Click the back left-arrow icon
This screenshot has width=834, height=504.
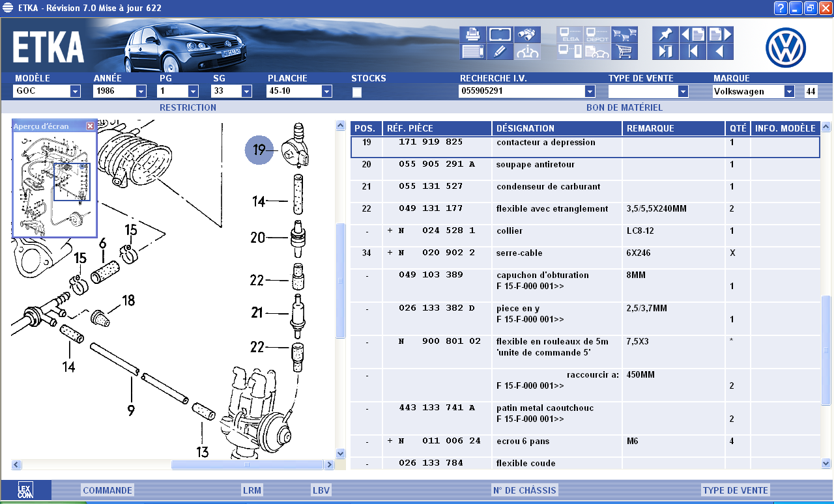720,52
